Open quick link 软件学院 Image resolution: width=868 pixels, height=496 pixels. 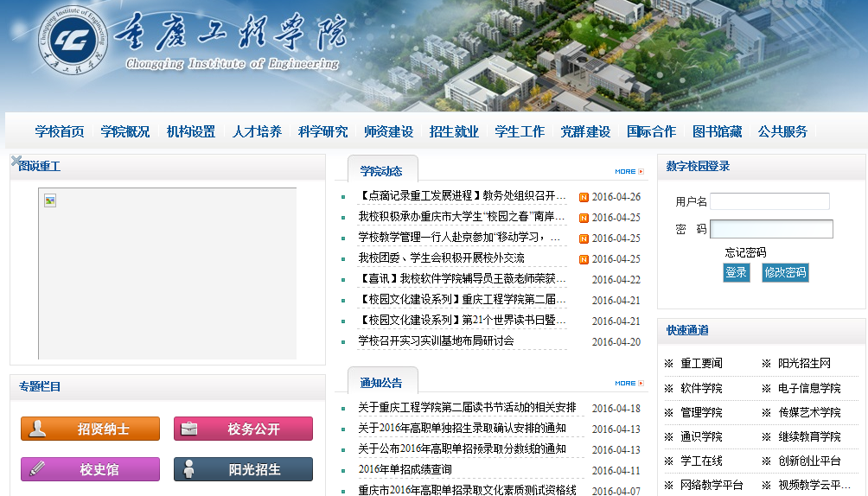(701, 389)
